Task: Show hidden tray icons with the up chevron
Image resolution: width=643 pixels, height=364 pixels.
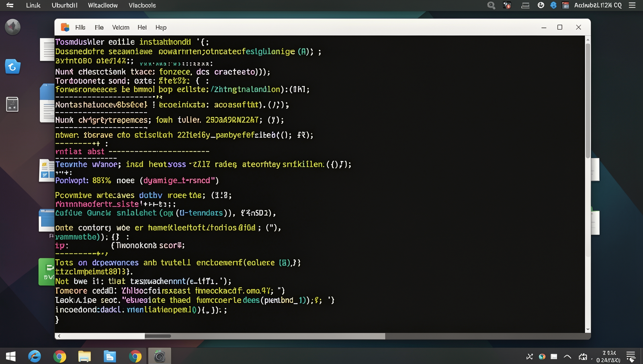Action: [x=567, y=356]
